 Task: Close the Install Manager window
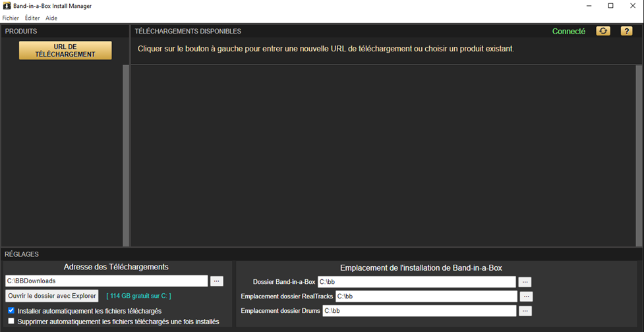point(633,6)
